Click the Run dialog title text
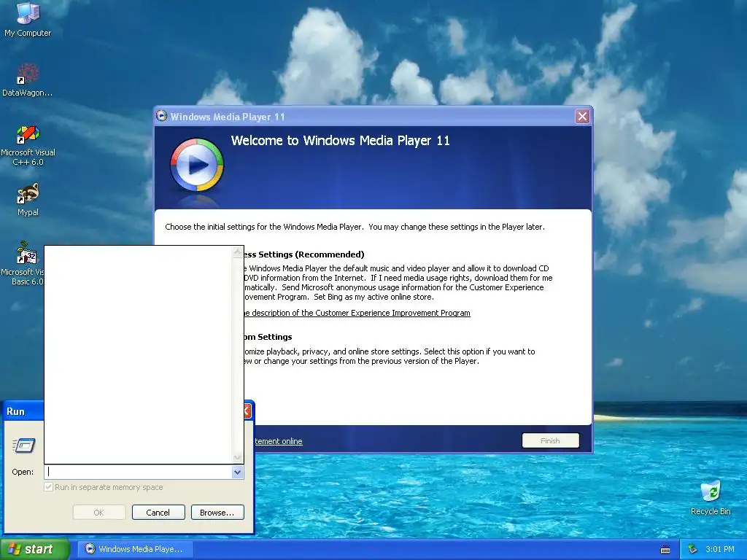 pos(16,411)
